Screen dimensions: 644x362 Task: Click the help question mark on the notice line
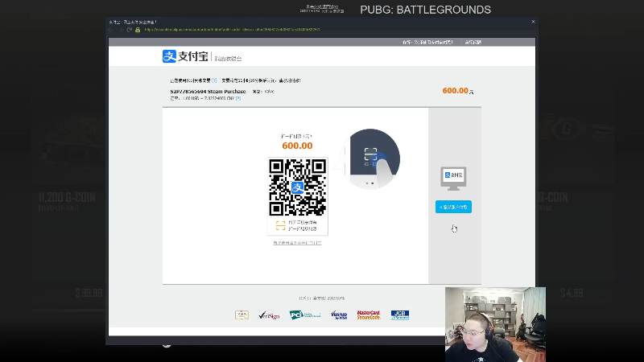click(x=214, y=80)
